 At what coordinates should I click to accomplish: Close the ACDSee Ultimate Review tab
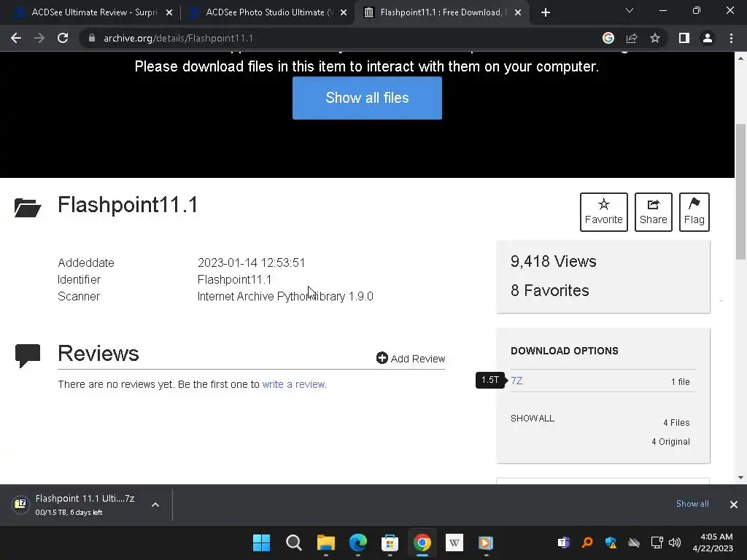point(169,12)
